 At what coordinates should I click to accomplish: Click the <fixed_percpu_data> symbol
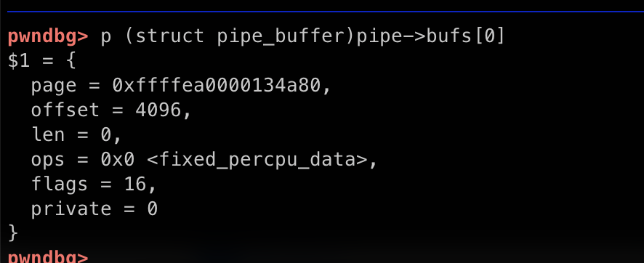click(257, 160)
